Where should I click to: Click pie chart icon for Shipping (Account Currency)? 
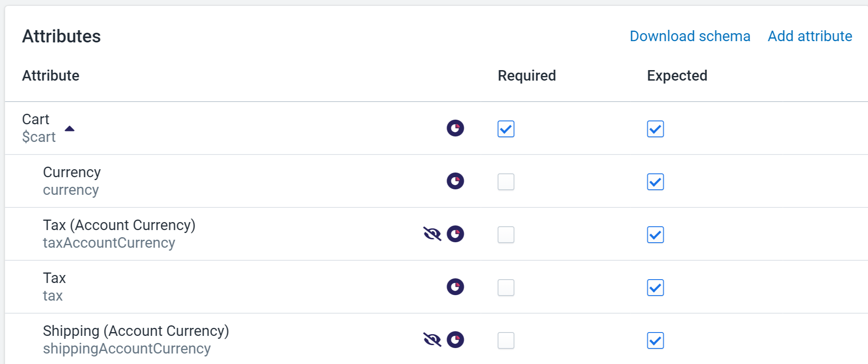click(455, 340)
